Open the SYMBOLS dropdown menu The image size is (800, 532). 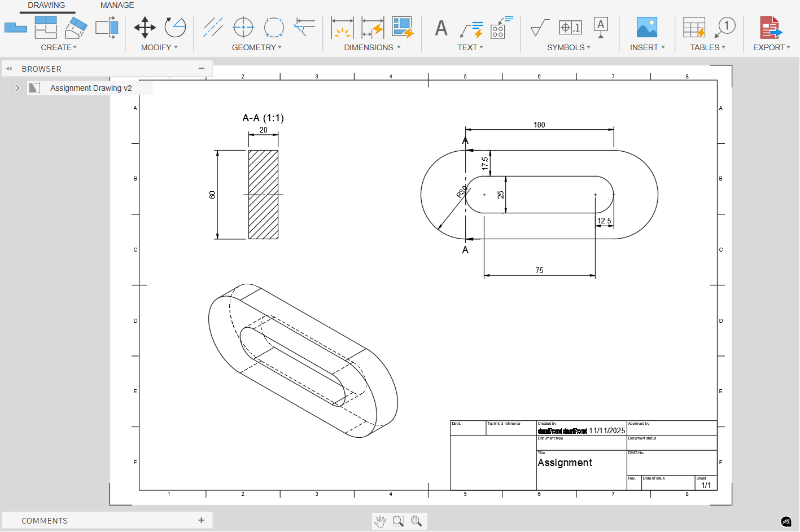569,47
